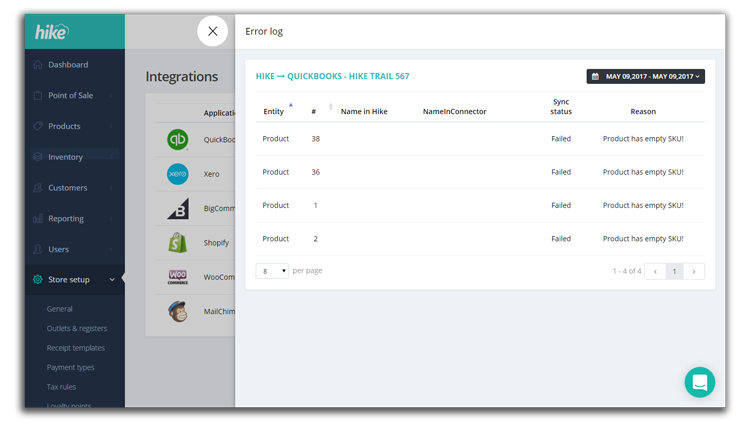Collapse the Store setup chevron
This screenshot has width=750, height=421.
112,279
